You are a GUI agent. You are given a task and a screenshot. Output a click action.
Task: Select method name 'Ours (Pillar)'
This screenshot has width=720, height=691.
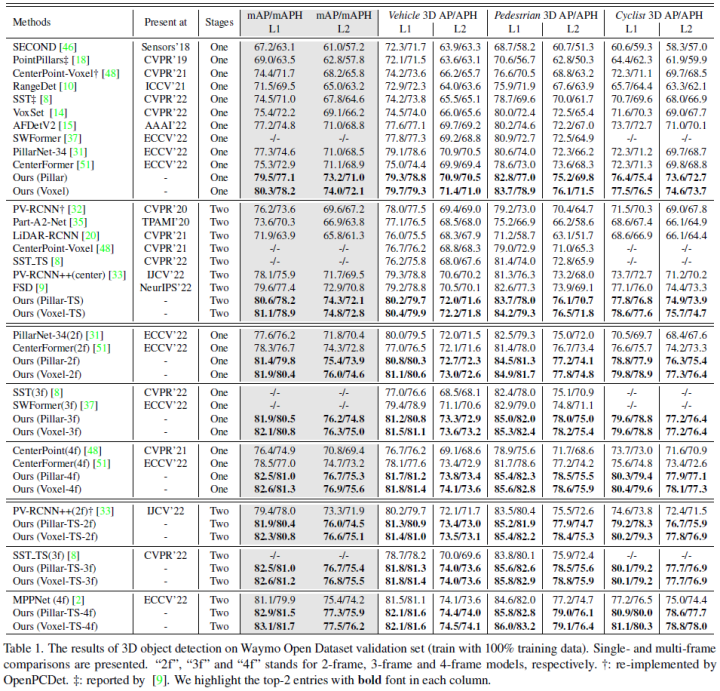40,178
